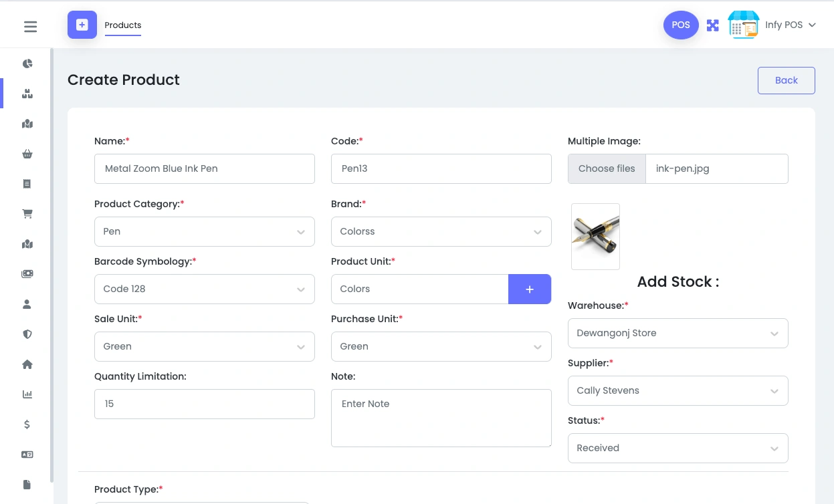Click the dollar sign sidebar icon
The image size is (834, 504).
point(27,424)
